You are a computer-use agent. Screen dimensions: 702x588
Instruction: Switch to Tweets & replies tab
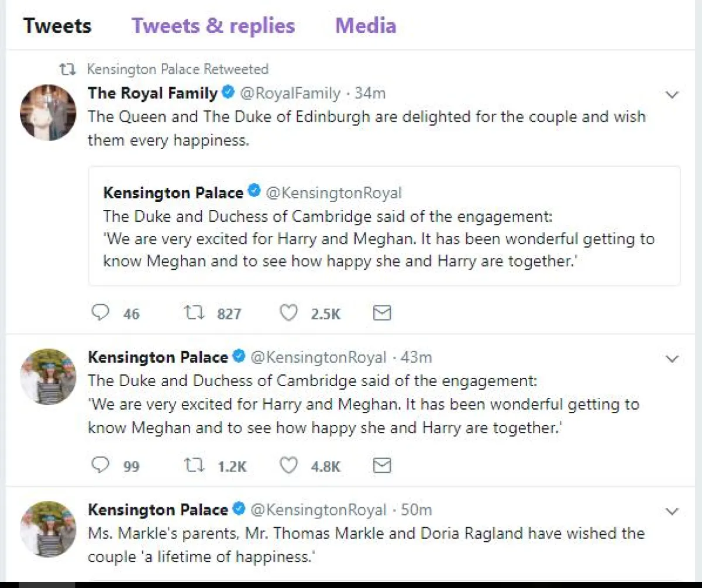tap(213, 26)
